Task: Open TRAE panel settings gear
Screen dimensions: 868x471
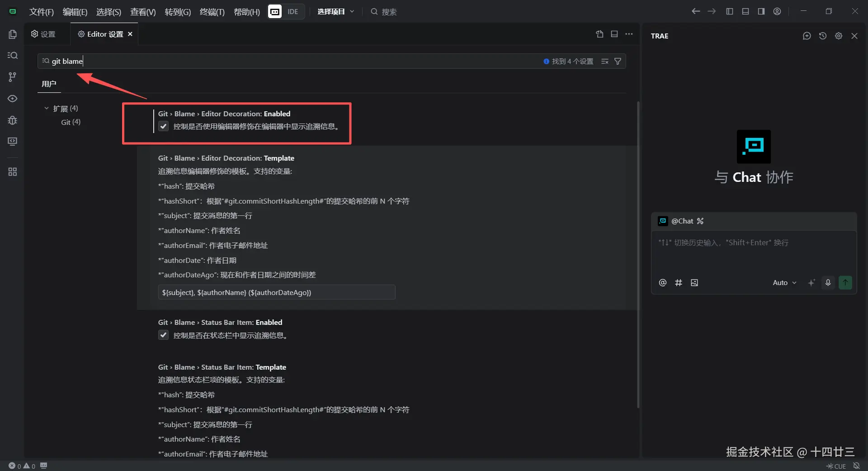Action: [x=839, y=36]
